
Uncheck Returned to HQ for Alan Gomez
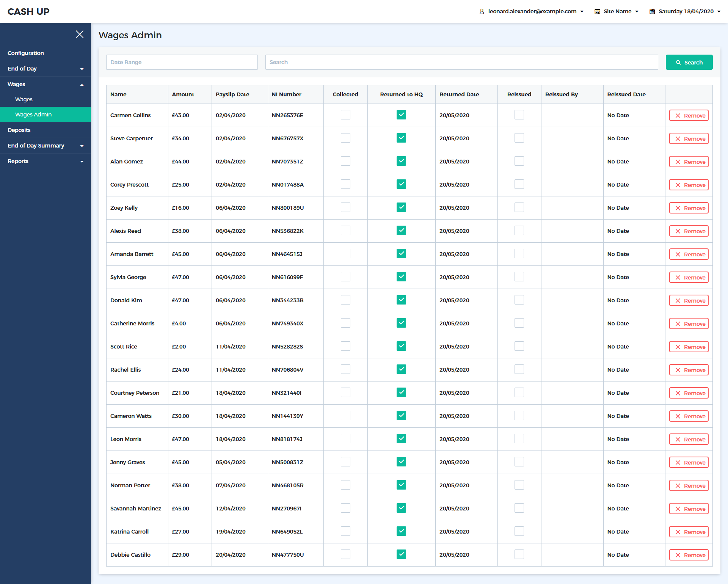401,161
